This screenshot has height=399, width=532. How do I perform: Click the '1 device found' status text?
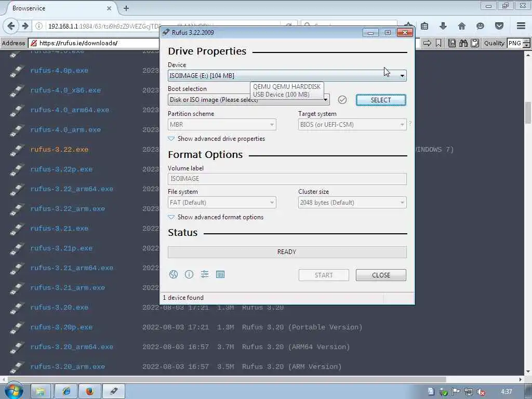pyautogui.click(x=183, y=298)
